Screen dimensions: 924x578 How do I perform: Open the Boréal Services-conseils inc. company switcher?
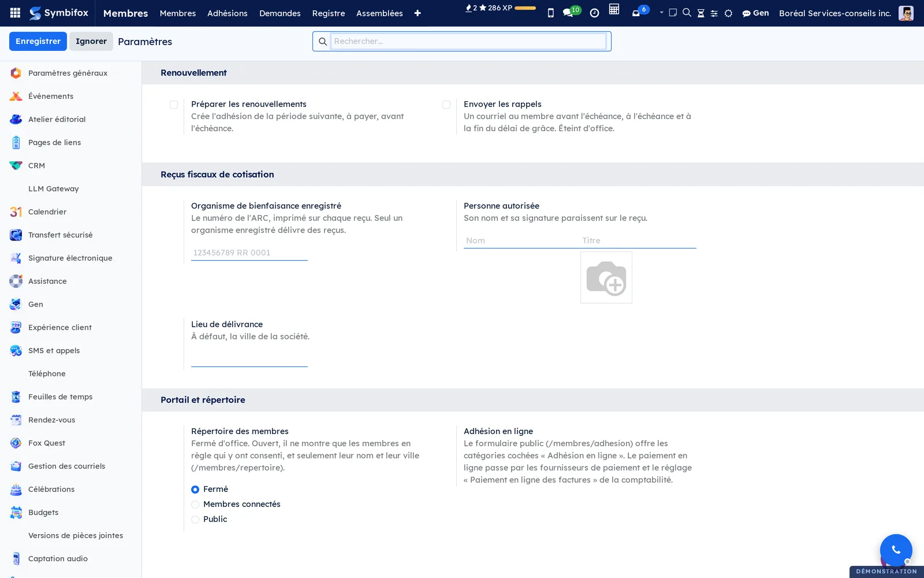835,13
